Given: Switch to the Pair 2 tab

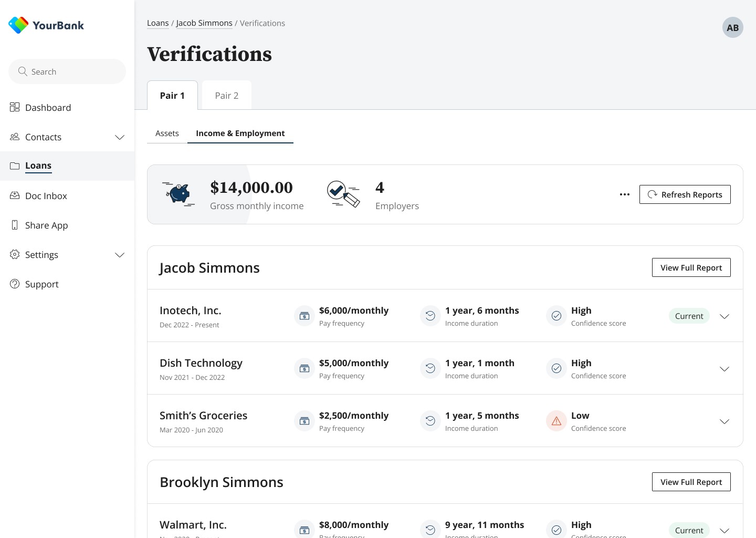Looking at the screenshot, I should click(x=227, y=96).
